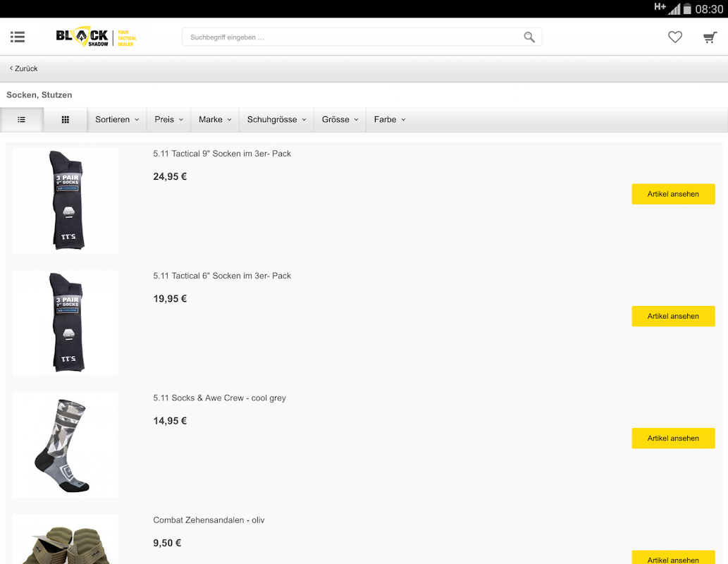View article 5.11 Tactical 9" Socken
The width and height of the screenshot is (728, 564).
pyautogui.click(x=673, y=194)
